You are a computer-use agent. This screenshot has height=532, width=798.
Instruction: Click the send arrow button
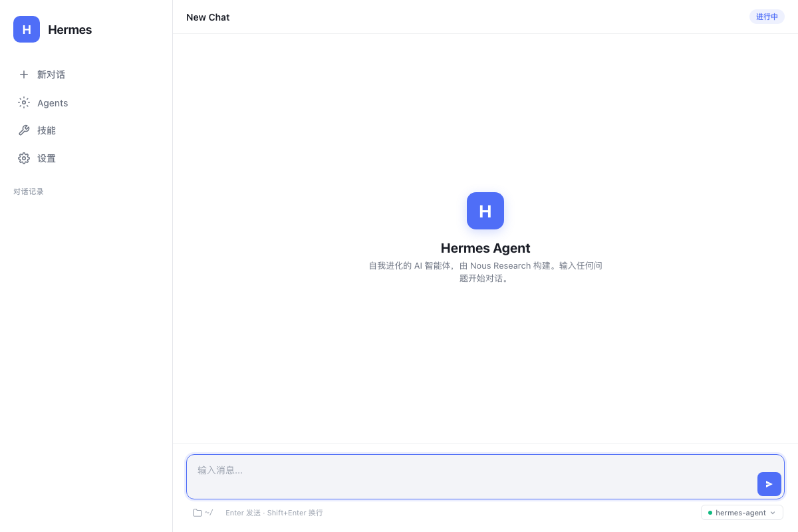[x=769, y=484]
